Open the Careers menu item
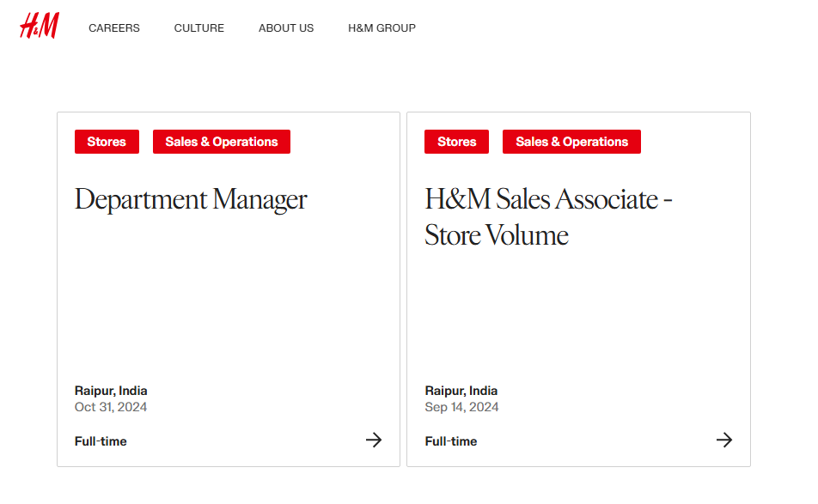Screen dimensions: 818x504 tap(114, 28)
